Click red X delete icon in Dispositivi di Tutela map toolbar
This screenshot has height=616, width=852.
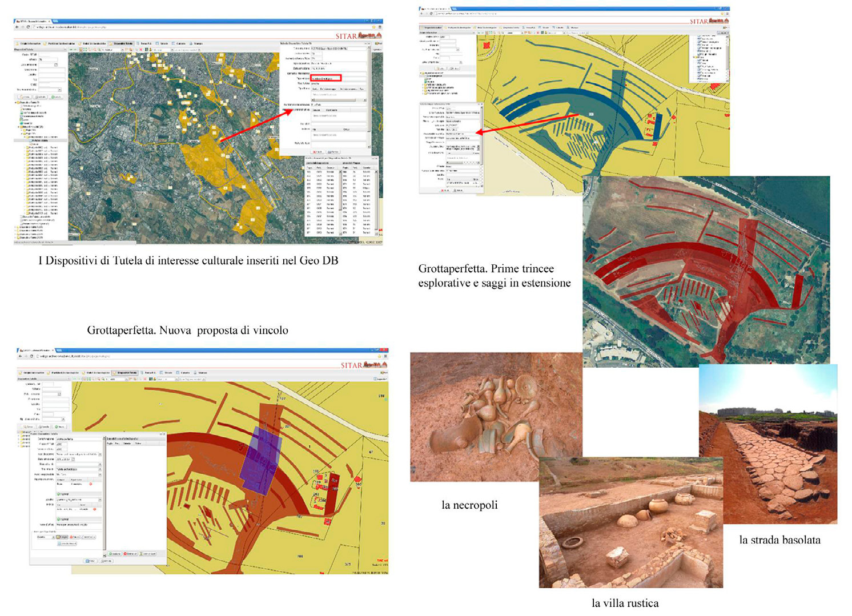click(141, 50)
